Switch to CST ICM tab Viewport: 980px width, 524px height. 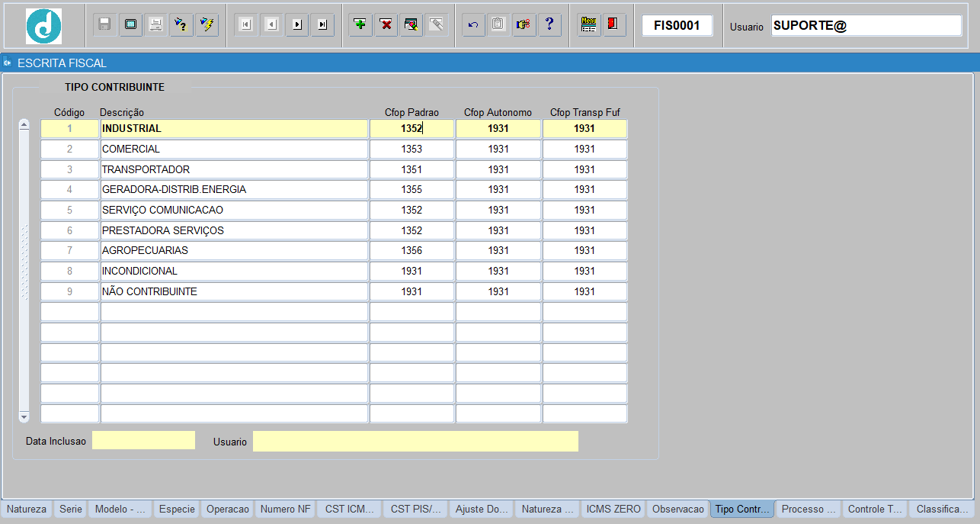tap(350, 510)
